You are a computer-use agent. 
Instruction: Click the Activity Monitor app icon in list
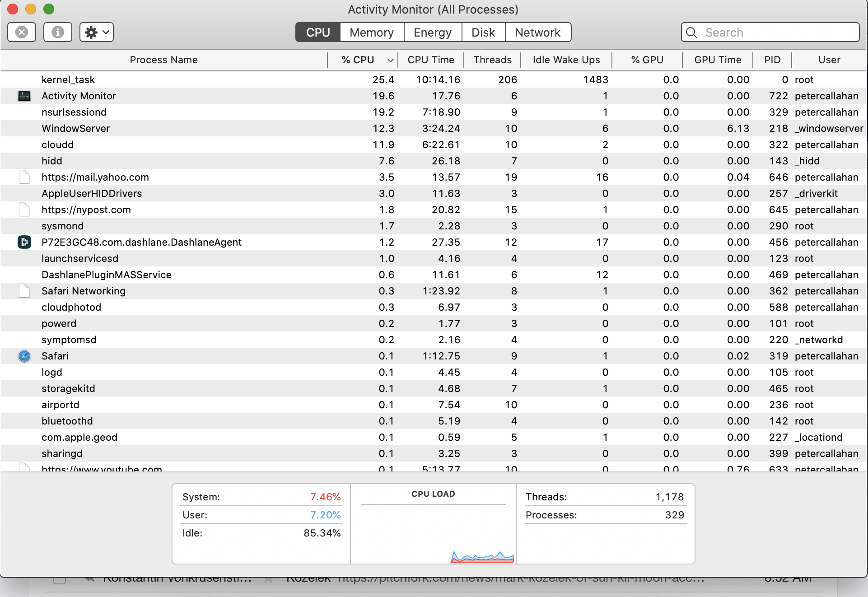coord(24,96)
